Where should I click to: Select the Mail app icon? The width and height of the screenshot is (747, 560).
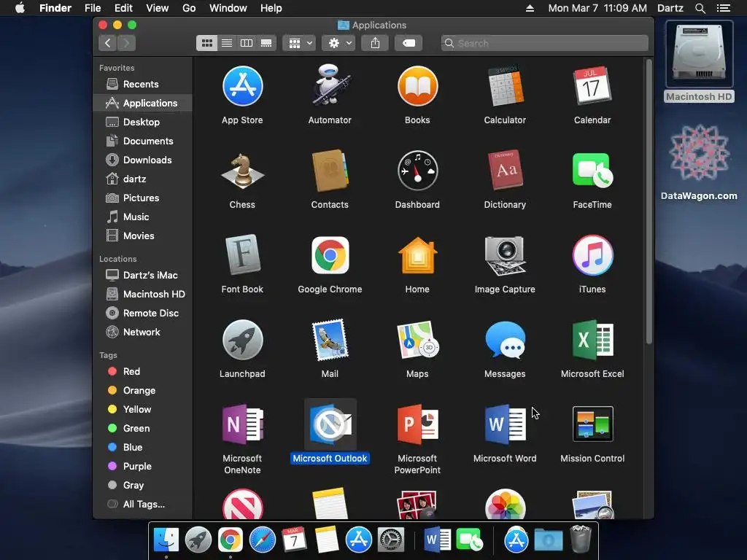330,340
